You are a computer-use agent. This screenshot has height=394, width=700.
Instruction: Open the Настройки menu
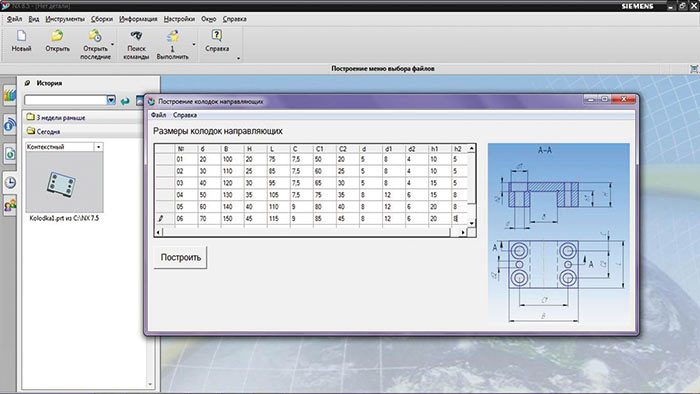click(179, 19)
